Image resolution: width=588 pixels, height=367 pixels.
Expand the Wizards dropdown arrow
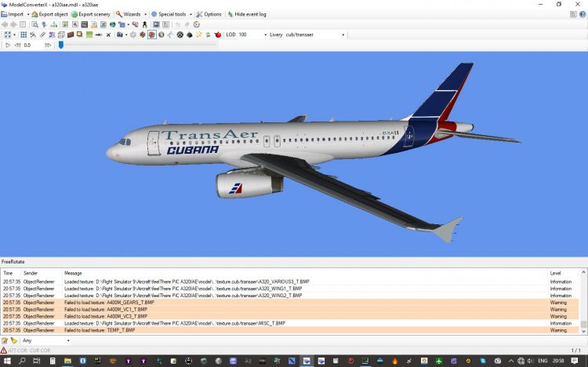tap(146, 14)
